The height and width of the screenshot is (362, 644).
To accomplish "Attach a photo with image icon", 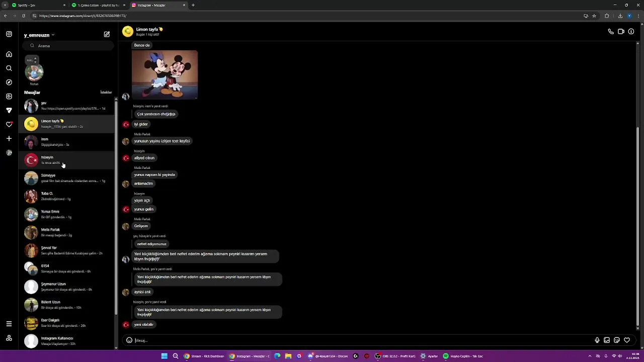I will (607, 340).
